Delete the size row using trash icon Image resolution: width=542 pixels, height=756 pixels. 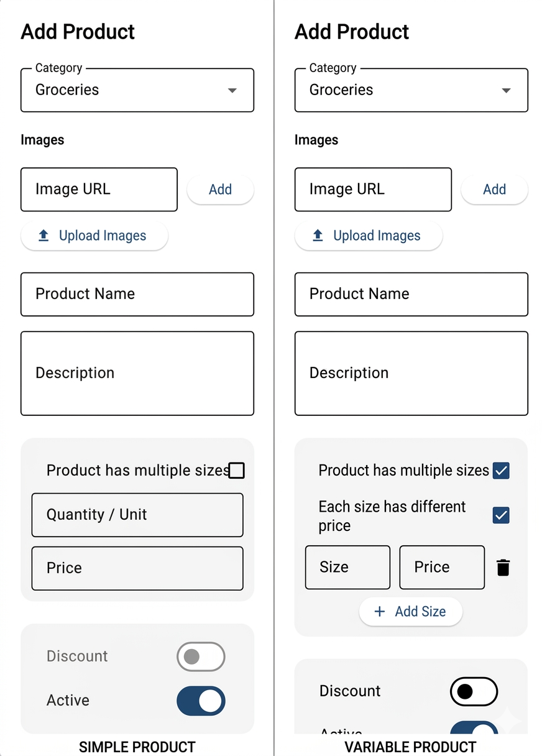pyautogui.click(x=502, y=567)
